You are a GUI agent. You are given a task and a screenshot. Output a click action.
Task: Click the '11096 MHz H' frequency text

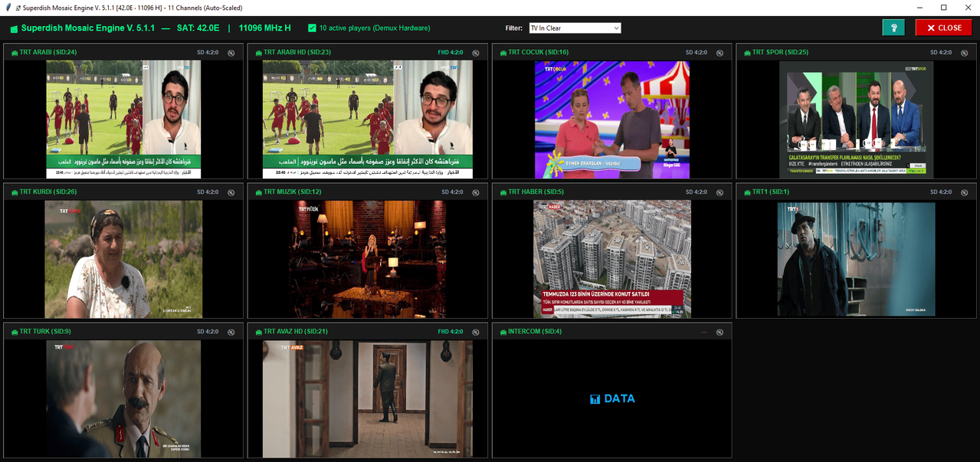265,28
